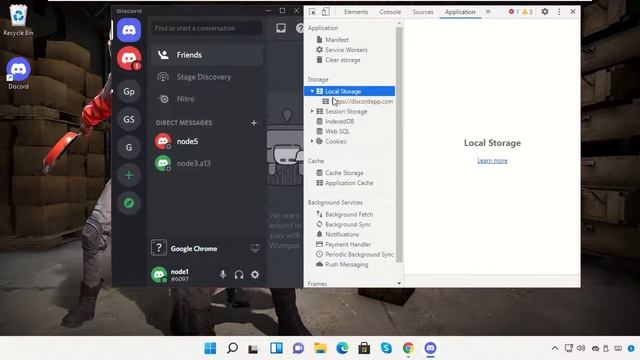Open the Recycle Bin desktop icon
640x360 pixels.
coord(18,20)
